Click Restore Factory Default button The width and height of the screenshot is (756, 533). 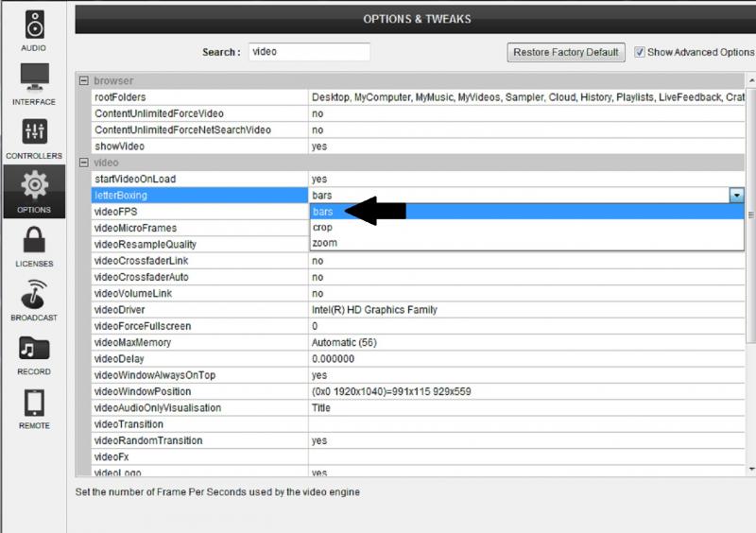coord(566,52)
